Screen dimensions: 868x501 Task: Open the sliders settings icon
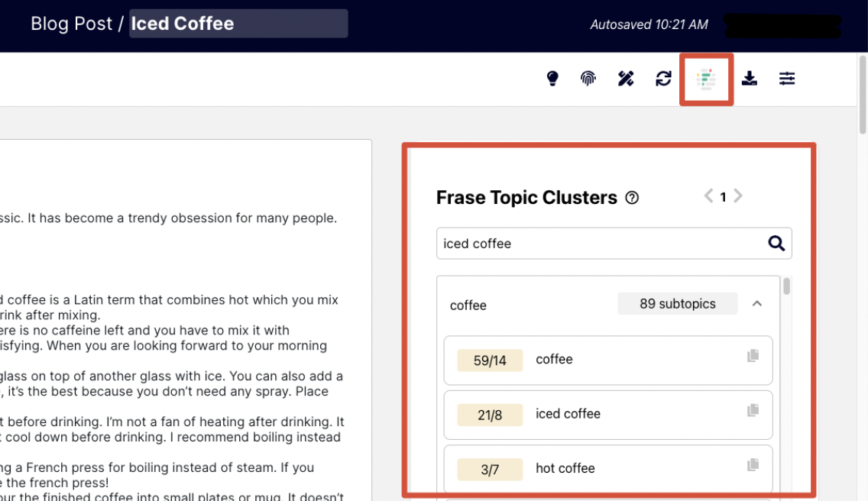click(x=787, y=79)
